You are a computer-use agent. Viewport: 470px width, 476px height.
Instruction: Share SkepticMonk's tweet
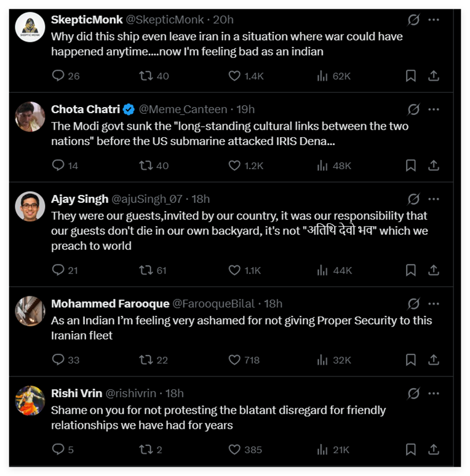(433, 76)
